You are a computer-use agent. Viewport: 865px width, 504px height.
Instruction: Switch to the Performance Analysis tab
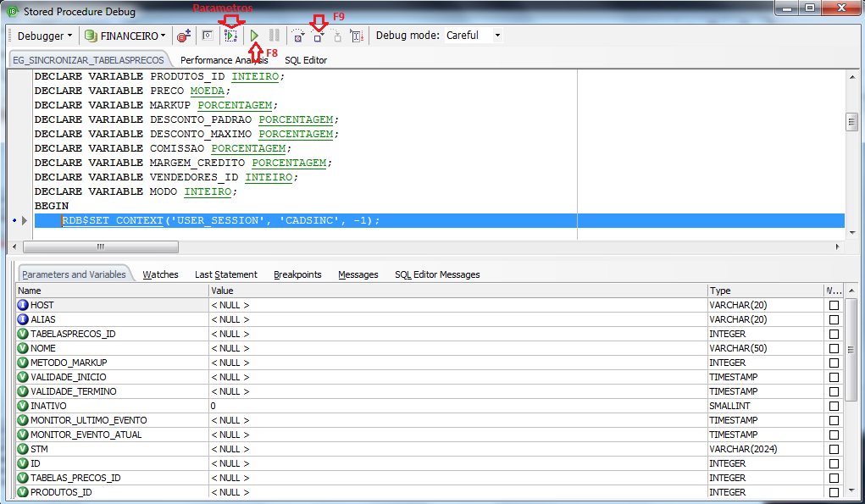(224, 60)
